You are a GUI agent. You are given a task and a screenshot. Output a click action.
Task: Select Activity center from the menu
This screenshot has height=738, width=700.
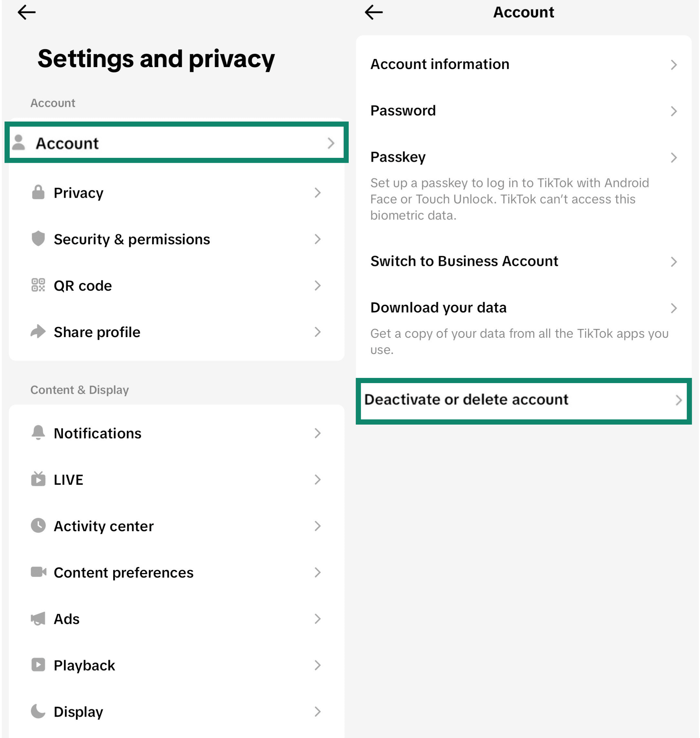[103, 526]
